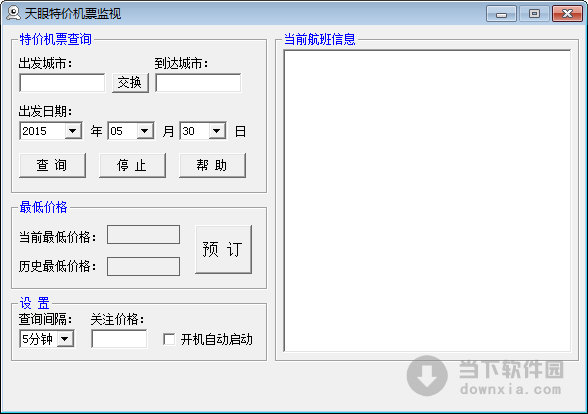Click inside the 当前航班信息 list area
Screen dimensions: 588x414
pyautogui.click(x=428, y=201)
